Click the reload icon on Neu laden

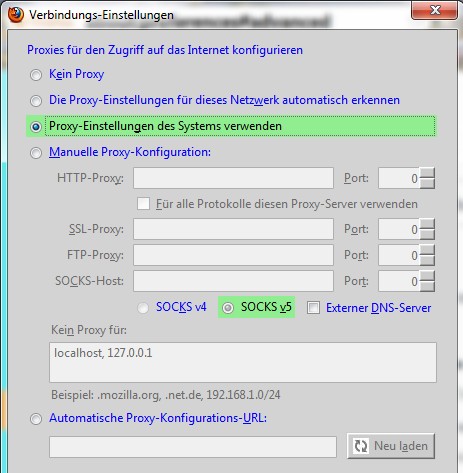[x=360, y=446]
